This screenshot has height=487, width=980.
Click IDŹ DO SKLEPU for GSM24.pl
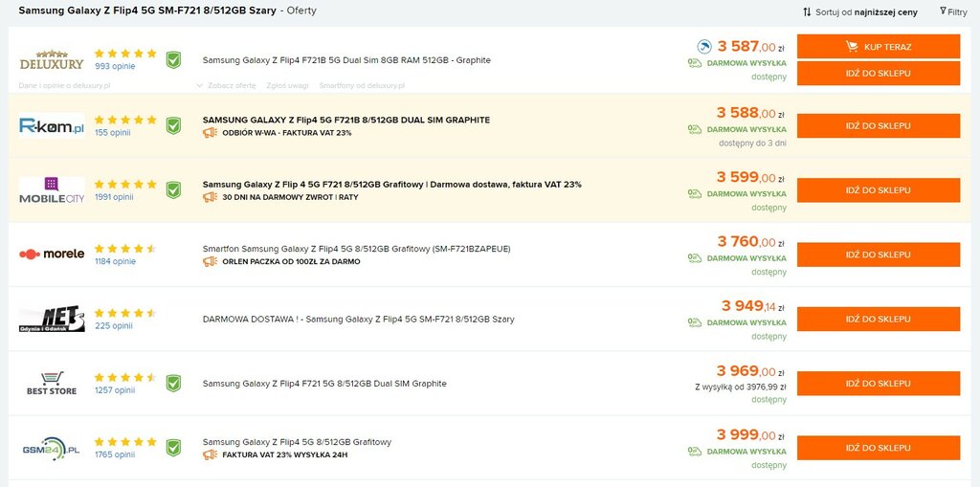point(879,448)
